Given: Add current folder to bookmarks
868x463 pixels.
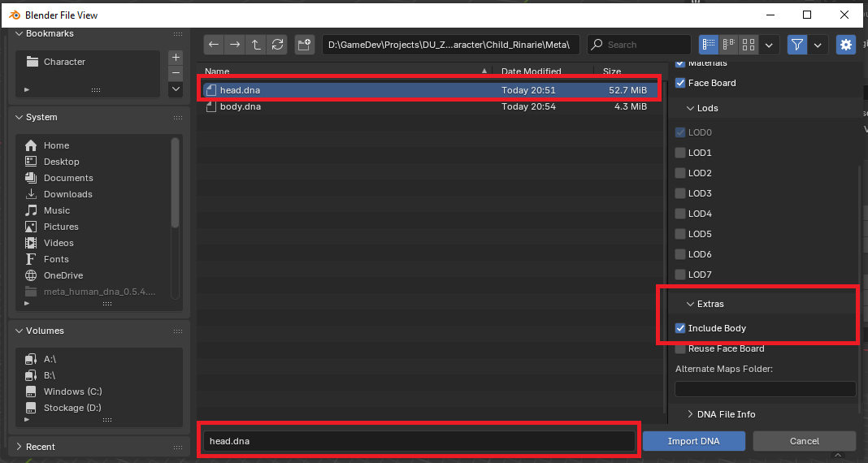Looking at the screenshot, I should (176, 58).
